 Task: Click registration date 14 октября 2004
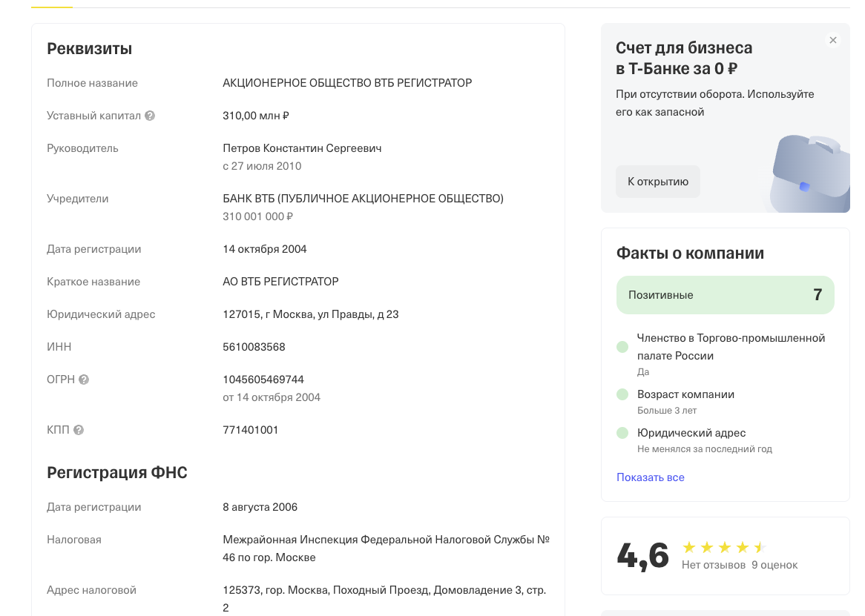click(x=265, y=249)
